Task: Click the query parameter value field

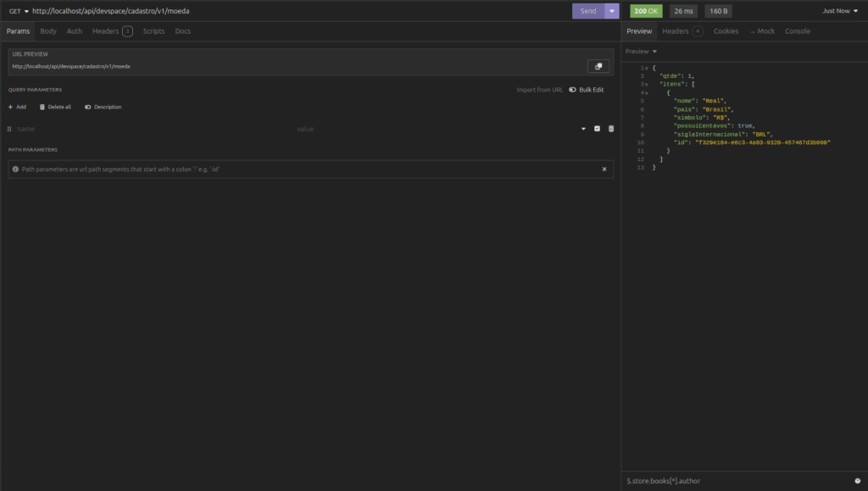Action: 435,129
